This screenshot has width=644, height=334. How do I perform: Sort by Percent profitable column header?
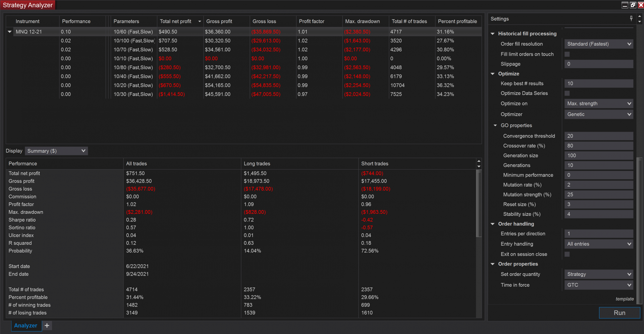(x=458, y=21)
